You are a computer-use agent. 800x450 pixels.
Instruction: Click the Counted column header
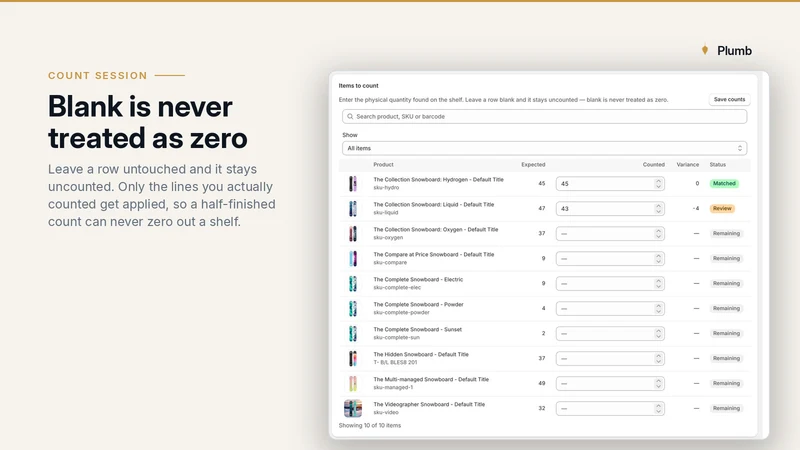click(654, 165)
